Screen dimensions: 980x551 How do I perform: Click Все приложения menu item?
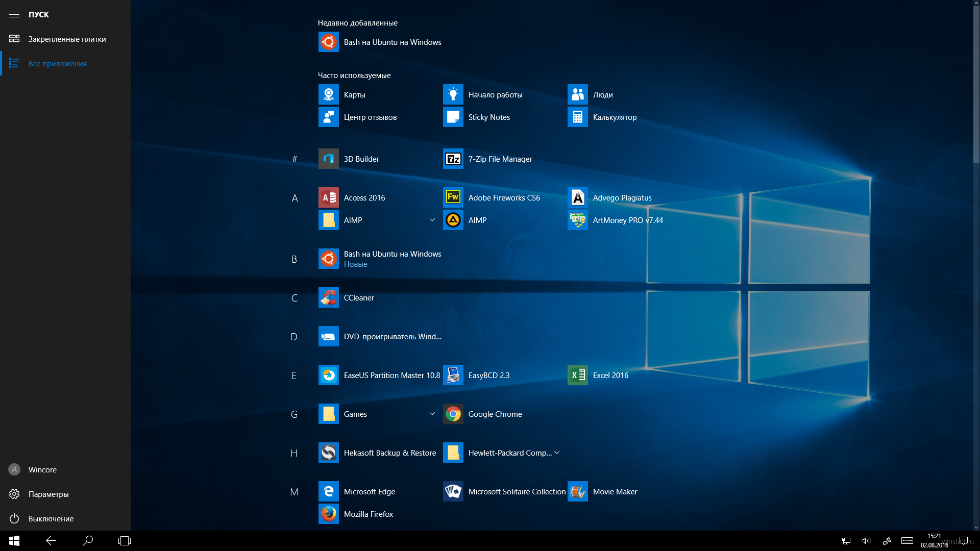point(58,63)
